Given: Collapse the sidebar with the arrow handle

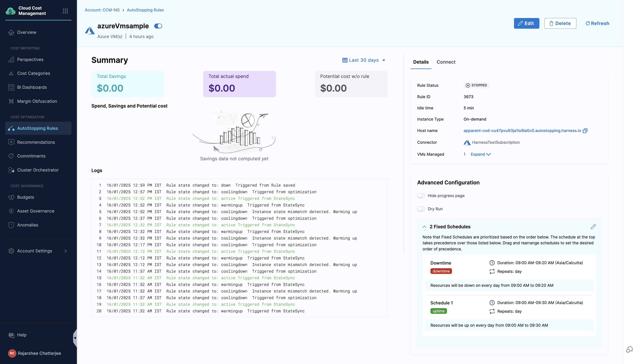Looking at the screenshot, I should coord(75,338).
